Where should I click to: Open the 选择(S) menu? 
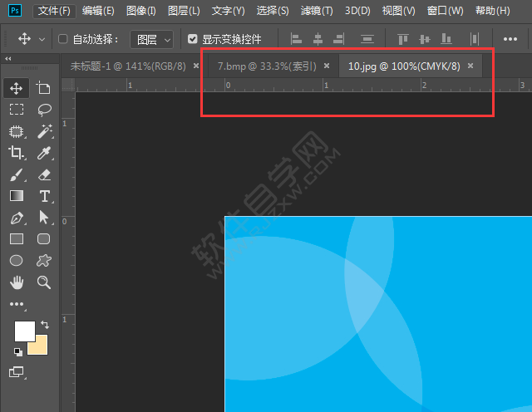click(273, 11)
